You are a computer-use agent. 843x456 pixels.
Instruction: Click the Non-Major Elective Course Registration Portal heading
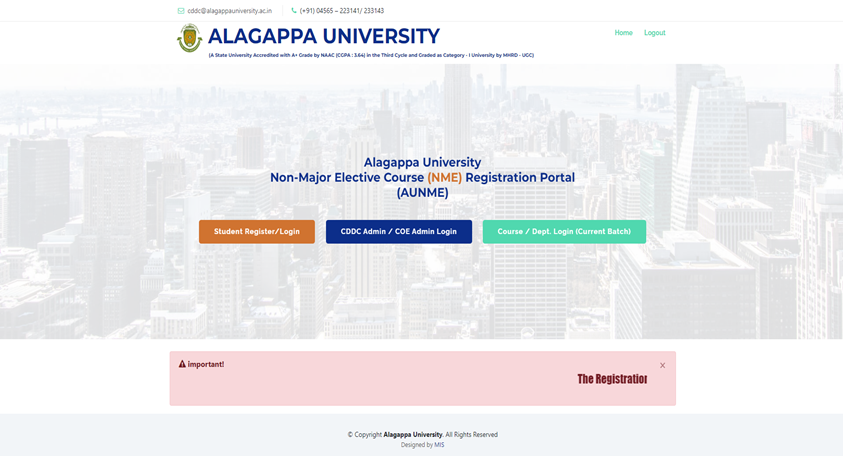[423, 177]
